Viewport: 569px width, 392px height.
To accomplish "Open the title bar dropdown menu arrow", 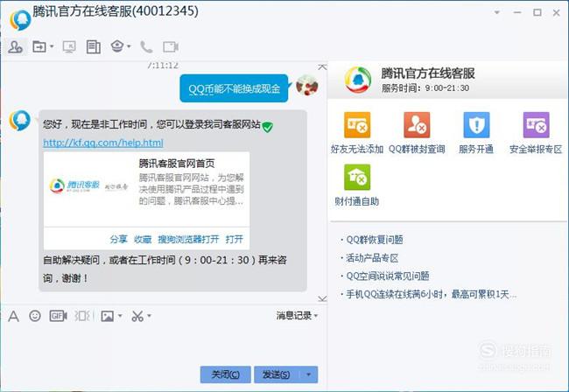I will (497, 13).
